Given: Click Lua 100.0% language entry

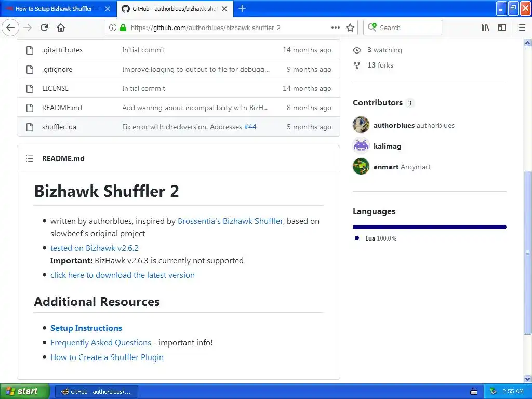Looking at the screenshot, I should [380, 238].
